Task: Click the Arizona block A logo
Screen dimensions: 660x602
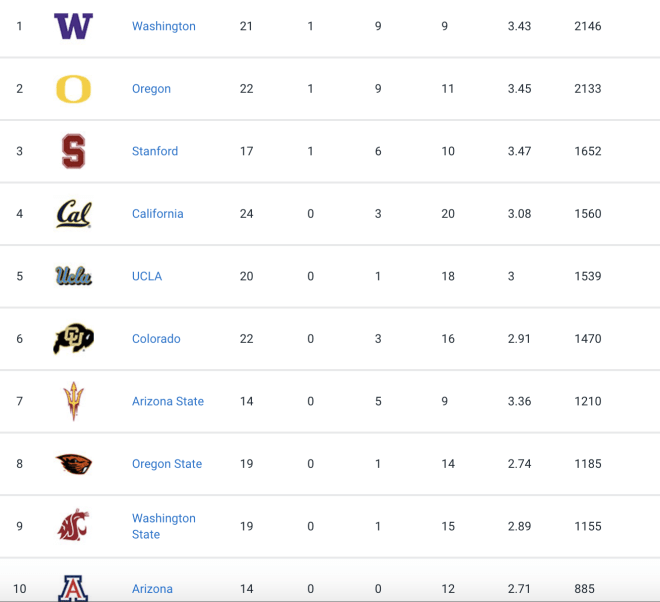Action: [73, 588]
